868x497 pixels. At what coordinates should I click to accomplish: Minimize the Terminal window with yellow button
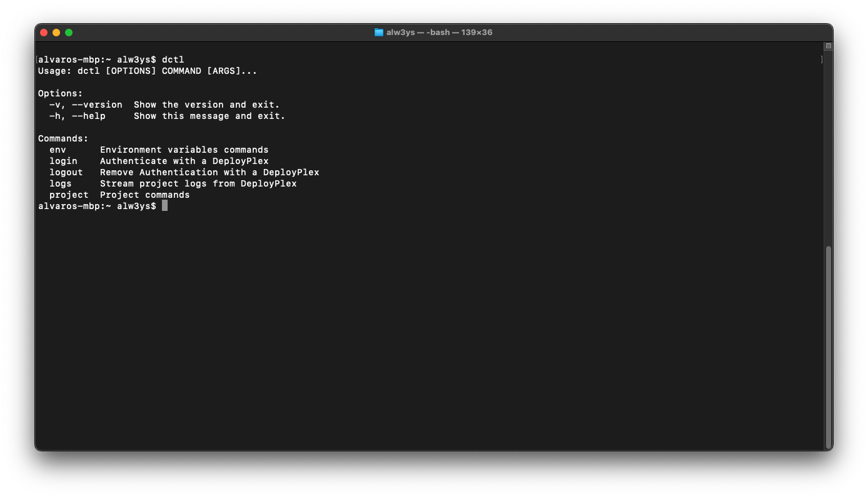coord(56,33)
